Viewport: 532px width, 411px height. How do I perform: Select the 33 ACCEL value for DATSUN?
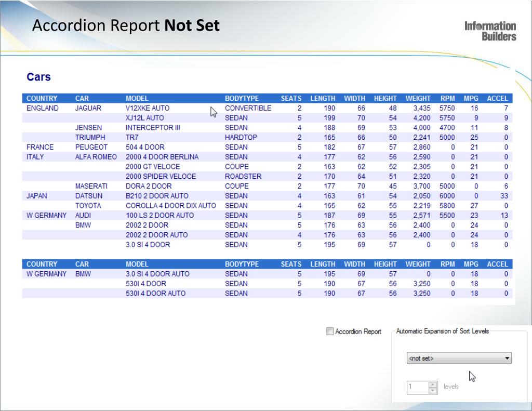504,196
